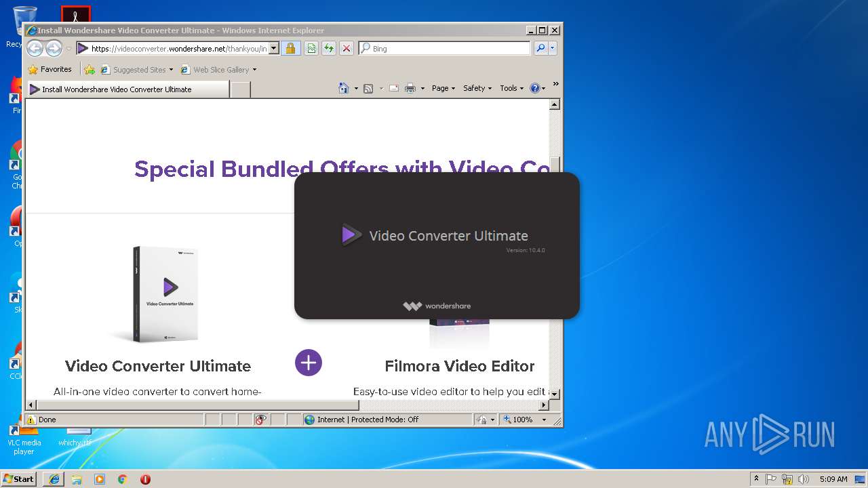868x488 pixels.
Task: Click the vertical scrollbar up arrow
Action: [x=555, y=104]
